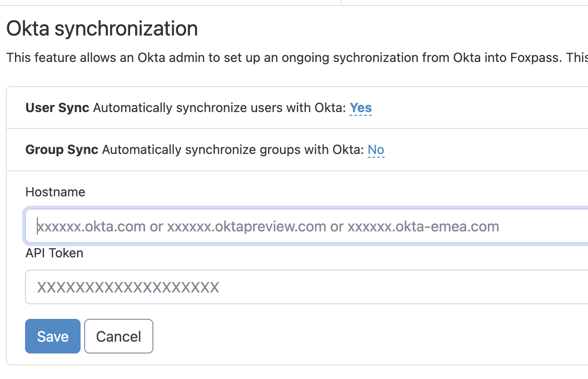Save the Okta synchronization settings
Screen dimensions: 588x379
pos(53,336)
